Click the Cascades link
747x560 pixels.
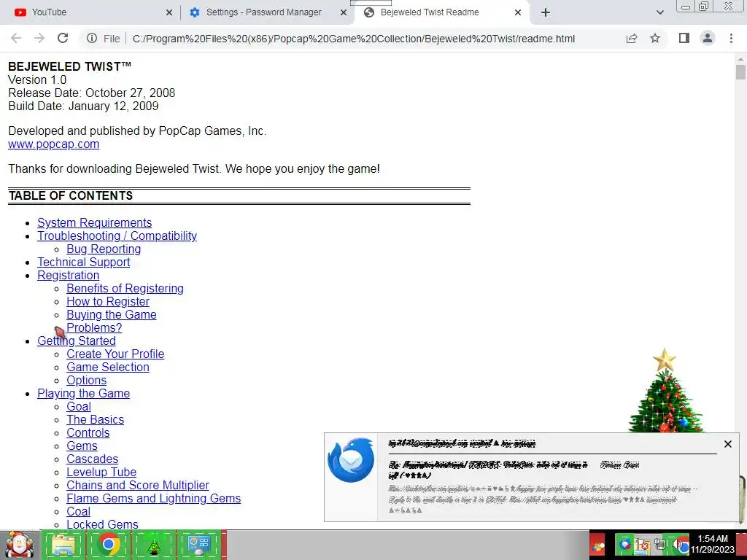(x=92, y=459)
